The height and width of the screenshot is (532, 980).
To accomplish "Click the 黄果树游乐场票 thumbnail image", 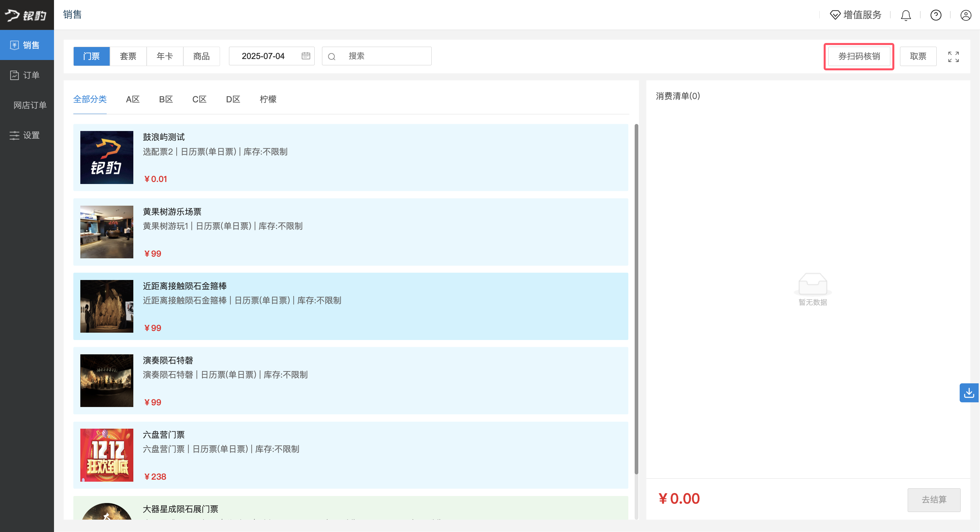I will coord(107,232).
